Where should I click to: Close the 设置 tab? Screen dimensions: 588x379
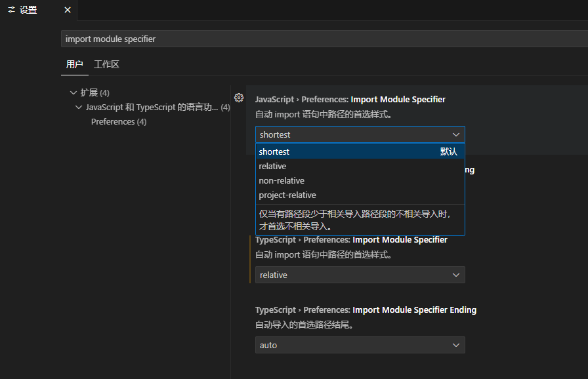[x=67, y=10]
